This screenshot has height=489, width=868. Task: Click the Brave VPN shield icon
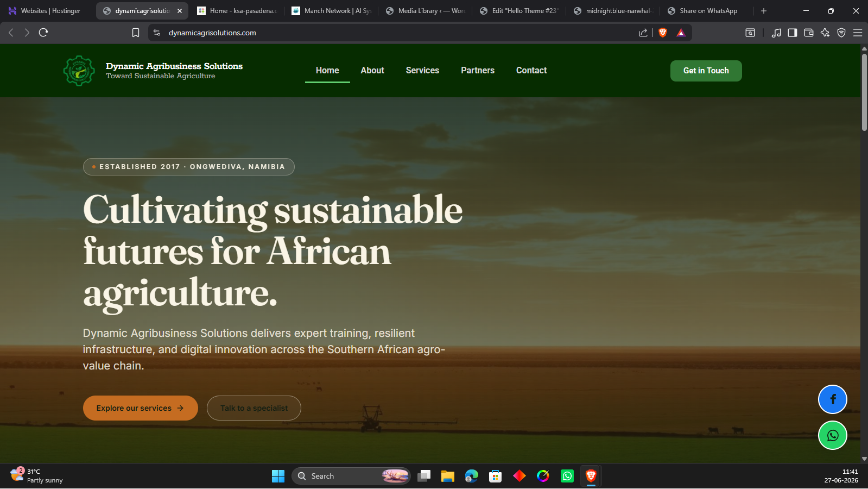(841, 33)
